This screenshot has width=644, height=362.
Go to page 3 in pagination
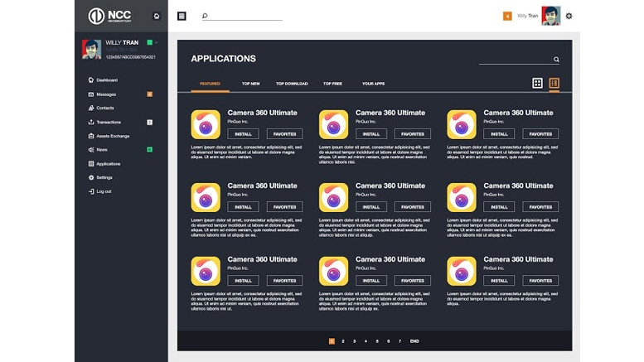point(354,341)
